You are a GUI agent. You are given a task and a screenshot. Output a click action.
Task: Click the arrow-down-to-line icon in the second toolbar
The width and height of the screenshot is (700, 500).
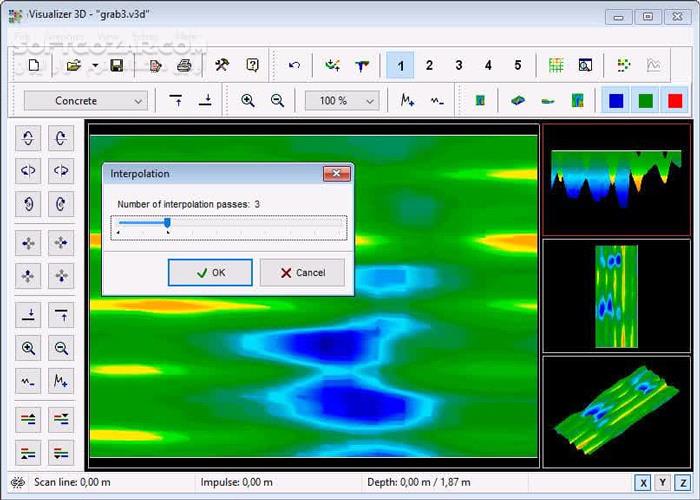[x=205, y=100]
